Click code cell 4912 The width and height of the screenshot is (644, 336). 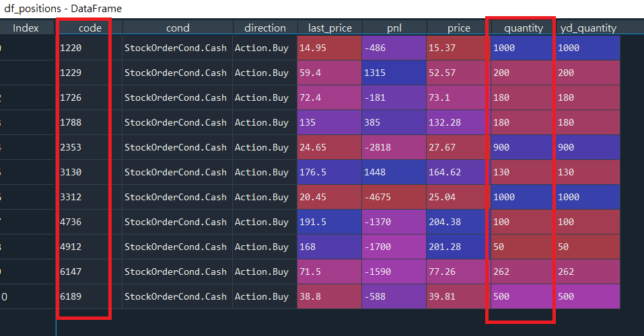[x=90, y=247]
